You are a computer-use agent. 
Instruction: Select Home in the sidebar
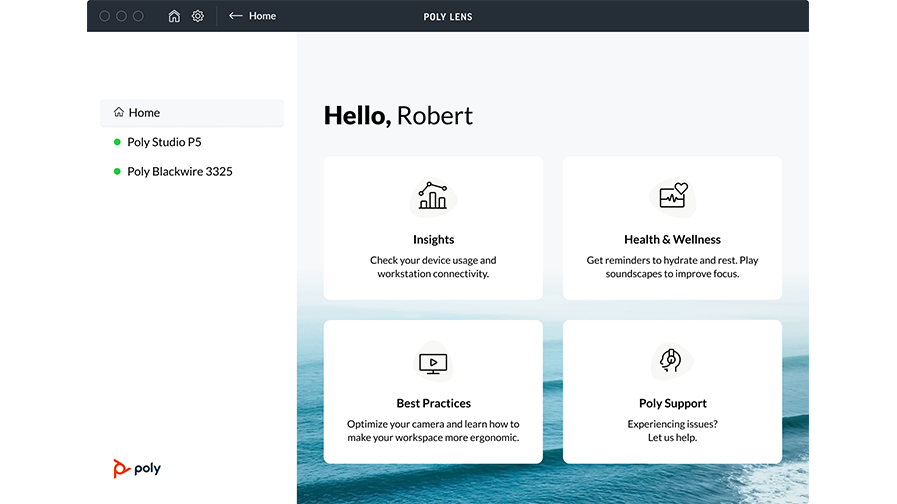click(x=192, y=113)
